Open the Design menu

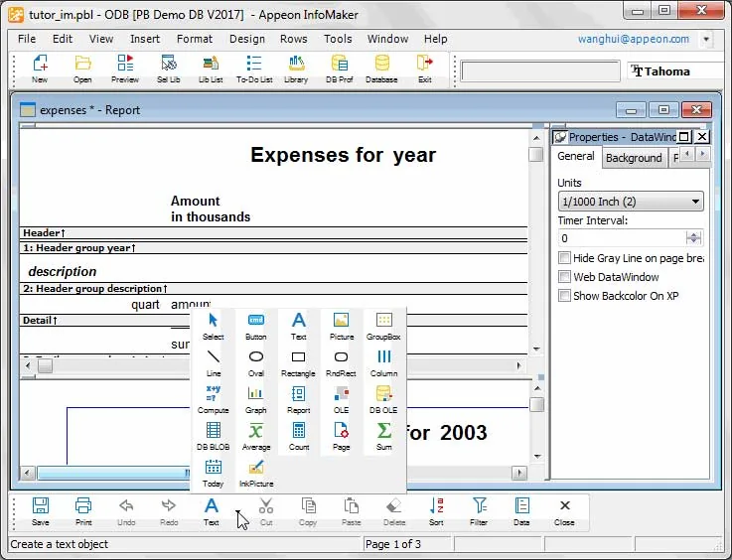247,39
